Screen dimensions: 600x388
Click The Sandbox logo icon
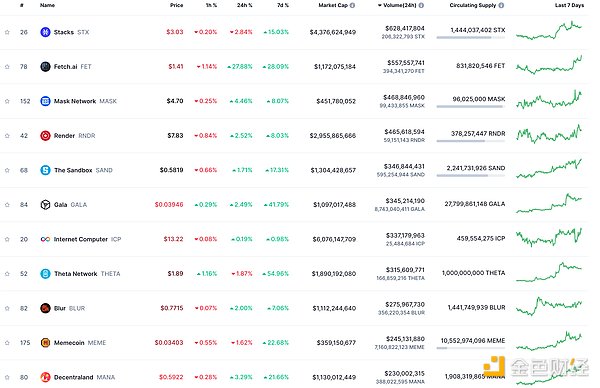tap(45, 170)
